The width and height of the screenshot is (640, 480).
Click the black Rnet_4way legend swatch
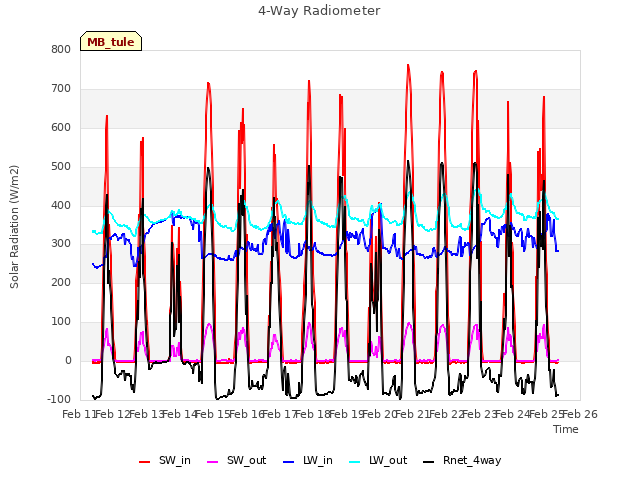[429, 462]
